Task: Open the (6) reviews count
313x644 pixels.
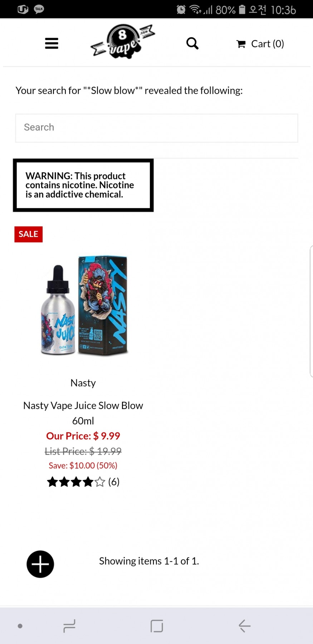Action: click(114, 482)
